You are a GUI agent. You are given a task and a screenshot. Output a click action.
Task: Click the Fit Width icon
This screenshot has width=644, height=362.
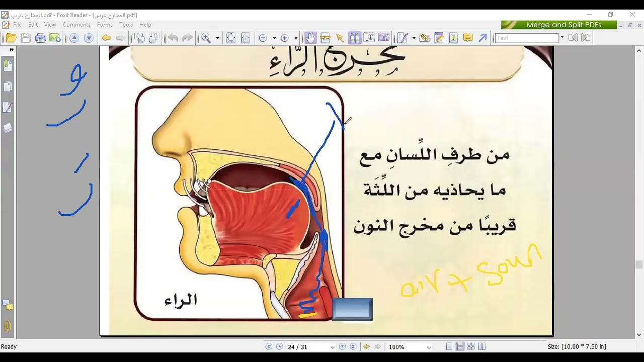point(245,38)
